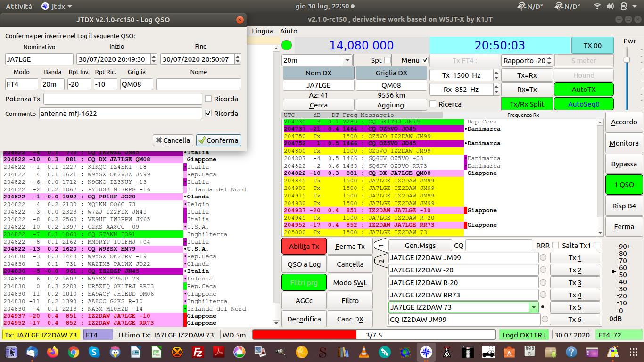
Task: Click the green status indicator beside the frequency
Action: point(287,46)
